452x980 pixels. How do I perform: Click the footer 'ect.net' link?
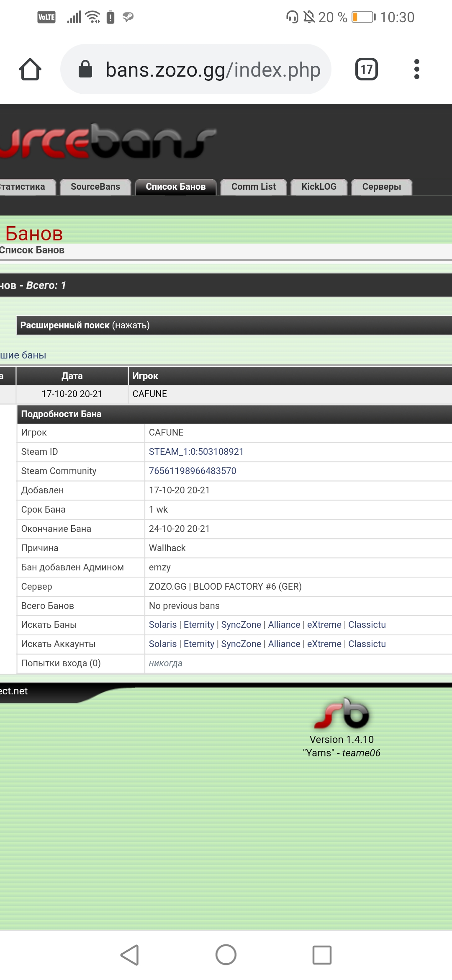tap(14, 691)
